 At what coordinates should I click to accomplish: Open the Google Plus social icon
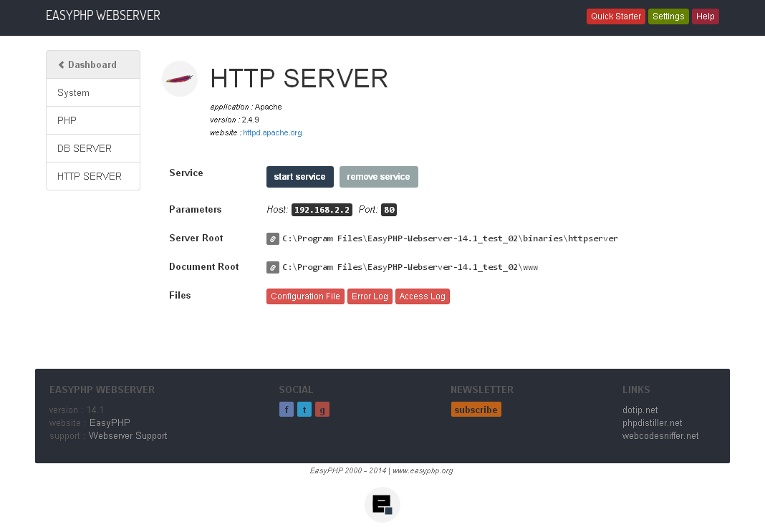[322, 409]
